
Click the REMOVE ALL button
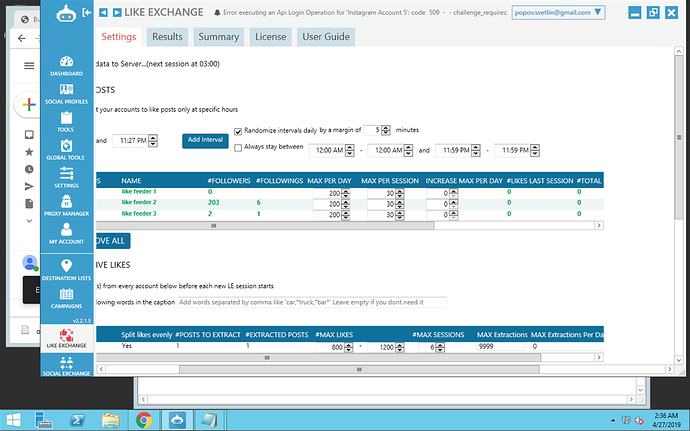tap(113, 241)
